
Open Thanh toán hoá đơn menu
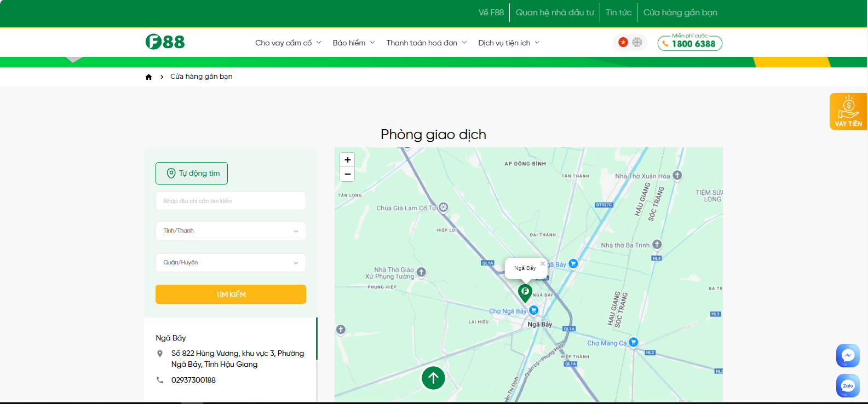point(427,43)
